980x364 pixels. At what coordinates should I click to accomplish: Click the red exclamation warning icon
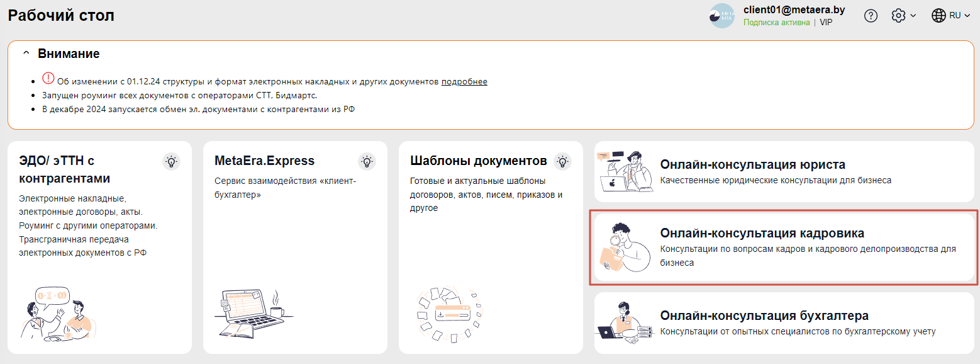tap(48, 79)
